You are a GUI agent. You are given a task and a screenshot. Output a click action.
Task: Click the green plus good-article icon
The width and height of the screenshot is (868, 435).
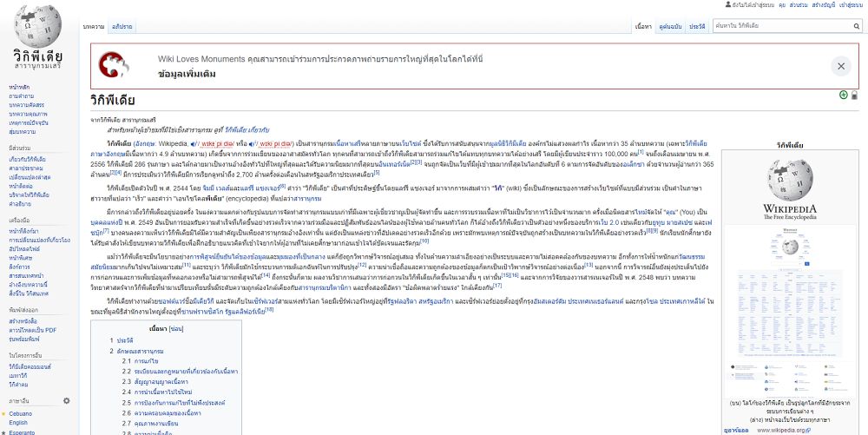[x=843, y=95]
